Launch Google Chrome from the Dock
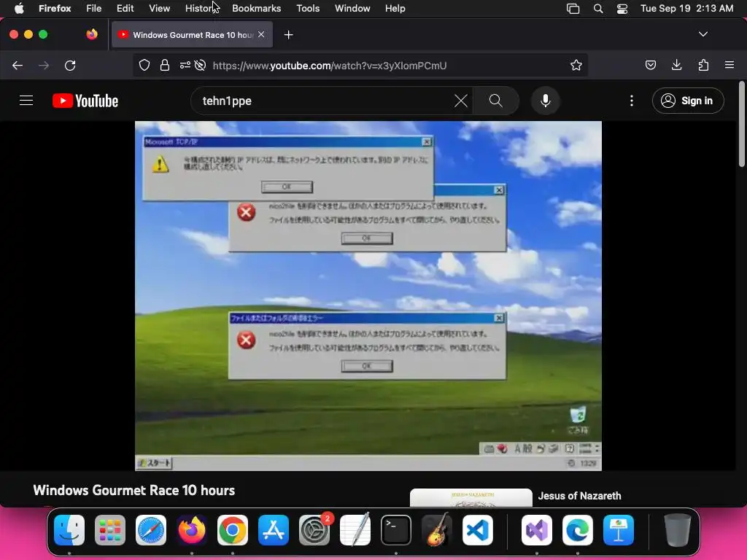The height and width of the screenshot is (560, 747). 233,529
